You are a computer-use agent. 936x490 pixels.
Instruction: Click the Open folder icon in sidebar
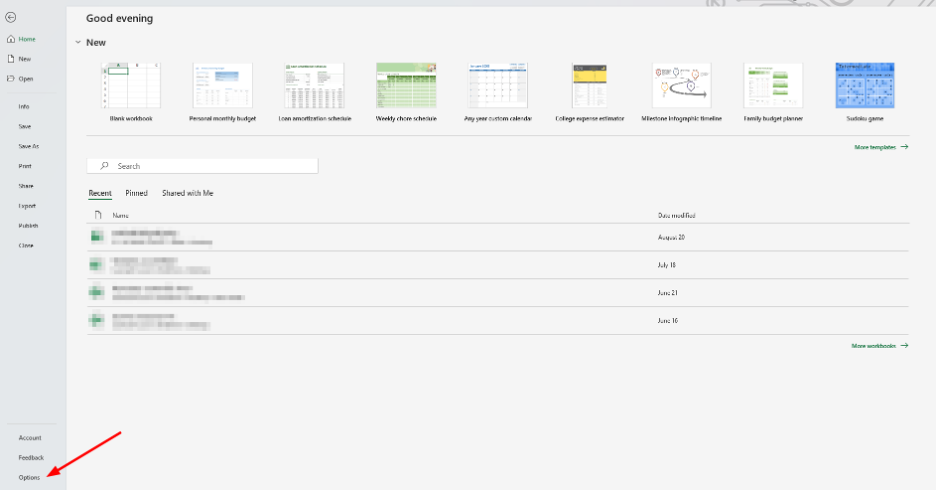coord(10,78)
